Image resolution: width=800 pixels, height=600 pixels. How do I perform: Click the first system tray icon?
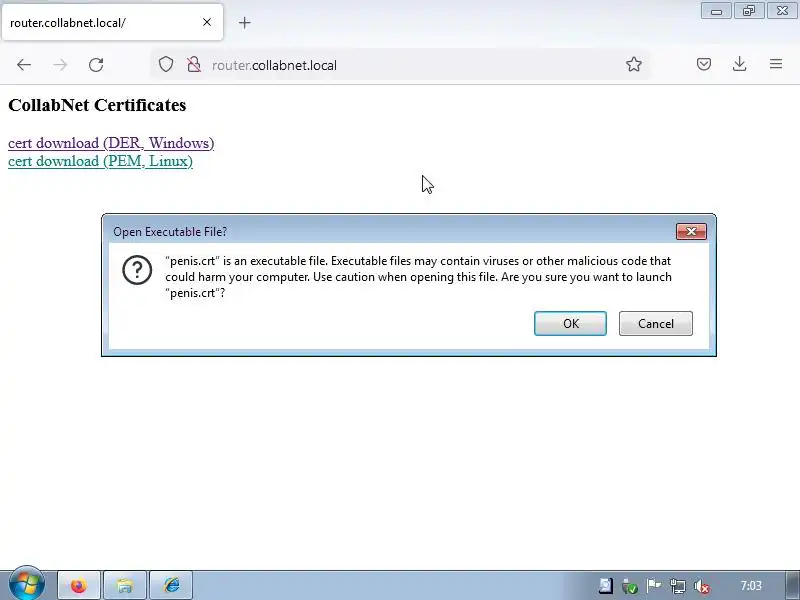click(606, 586)
